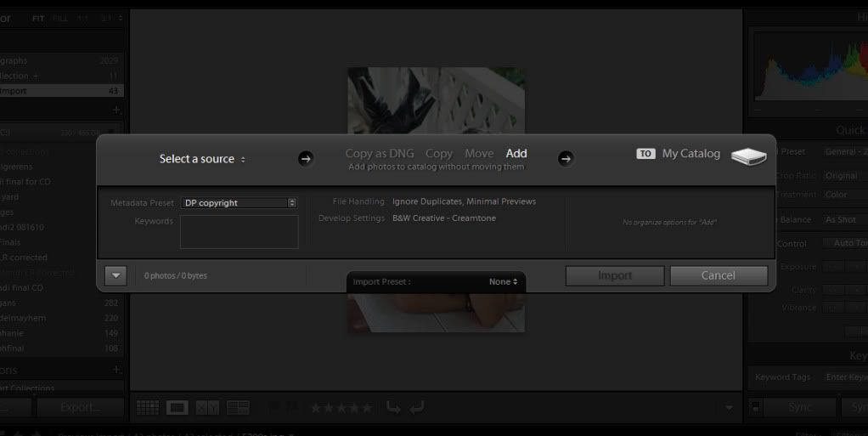Rotate photo clockwise using toolbar arrow
Screen dimensions: 868x436
click(x=417, y=408)
